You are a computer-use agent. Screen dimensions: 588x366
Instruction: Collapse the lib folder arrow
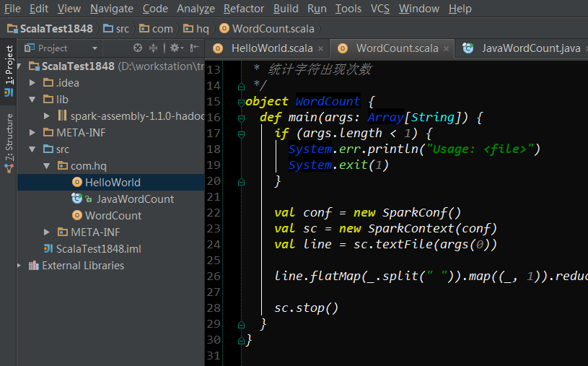click(32, 100)
